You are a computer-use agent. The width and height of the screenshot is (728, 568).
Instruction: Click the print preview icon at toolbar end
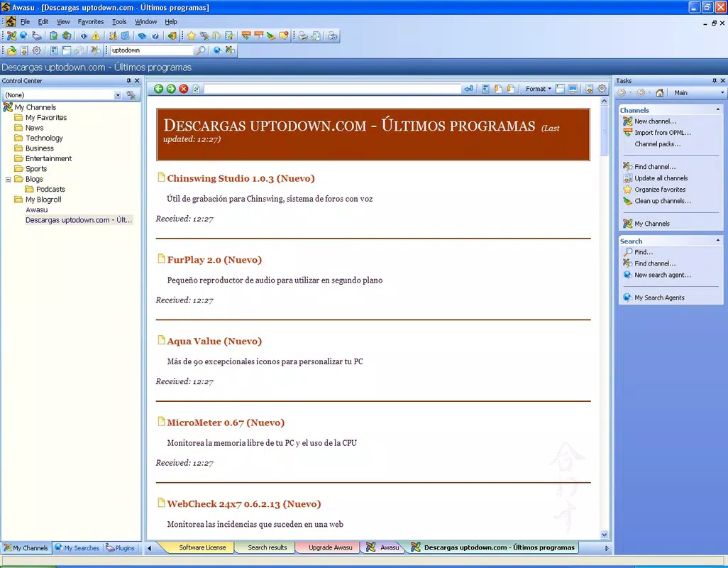(333, 35)
